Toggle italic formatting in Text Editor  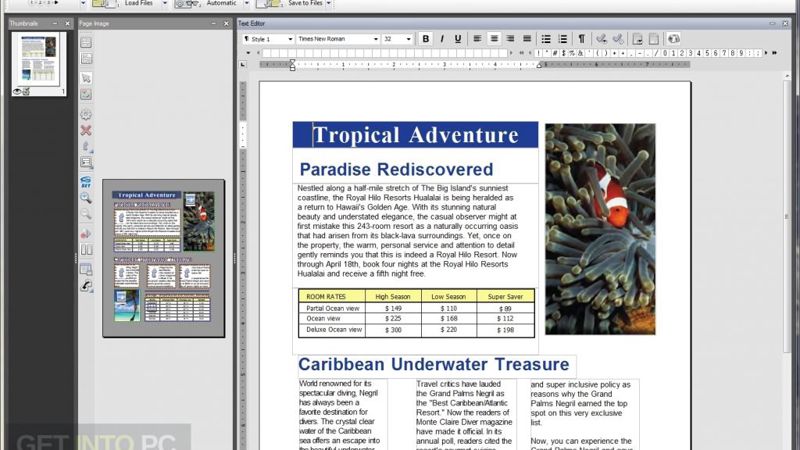tap(442, 39)
